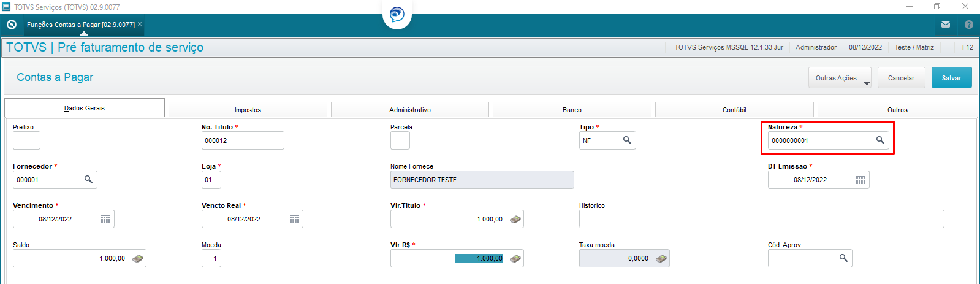Switch to Contábil tab
This screenshot has width=980, height=284.
(x=734, y=110)
